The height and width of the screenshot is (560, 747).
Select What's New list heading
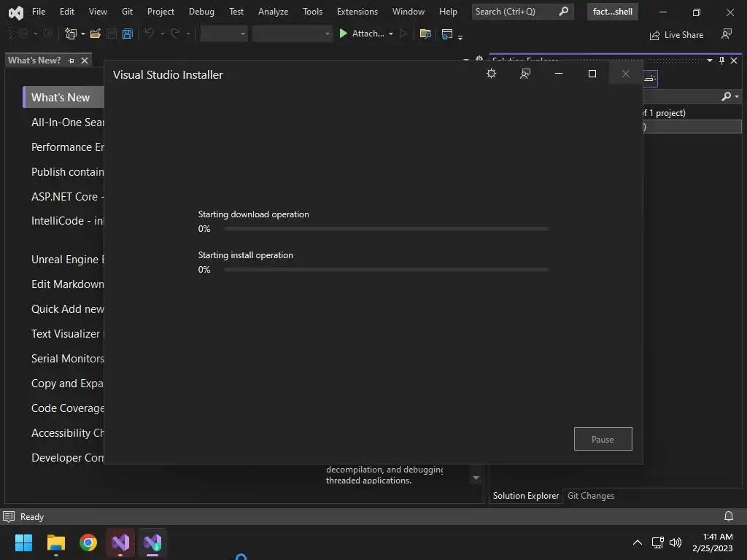point(64,97)
